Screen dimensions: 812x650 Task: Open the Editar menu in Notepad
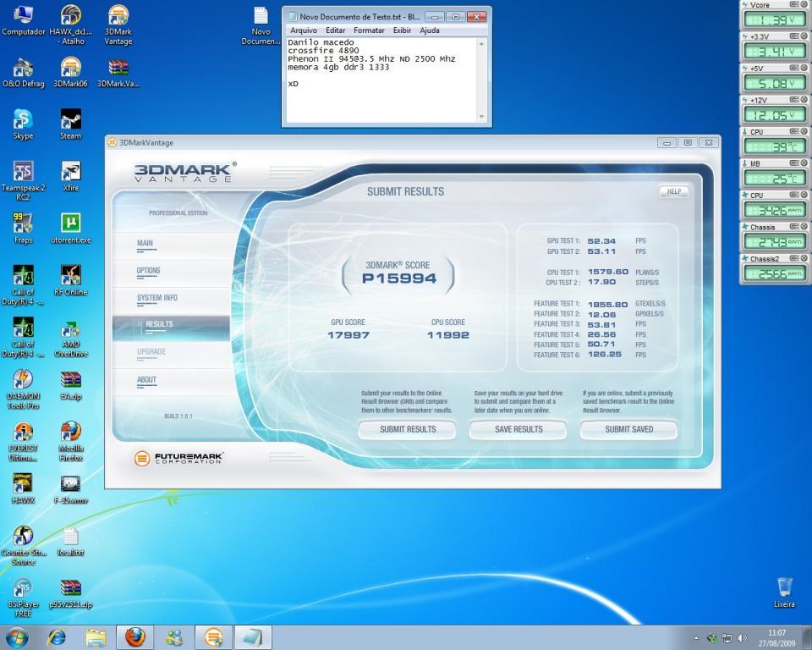(x=335, y=30)
